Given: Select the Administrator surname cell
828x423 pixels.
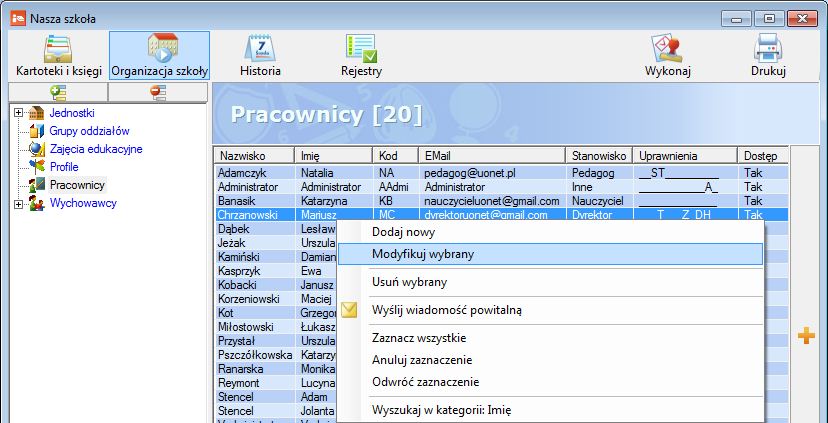Looking at the screenshot, I should 255,187.
